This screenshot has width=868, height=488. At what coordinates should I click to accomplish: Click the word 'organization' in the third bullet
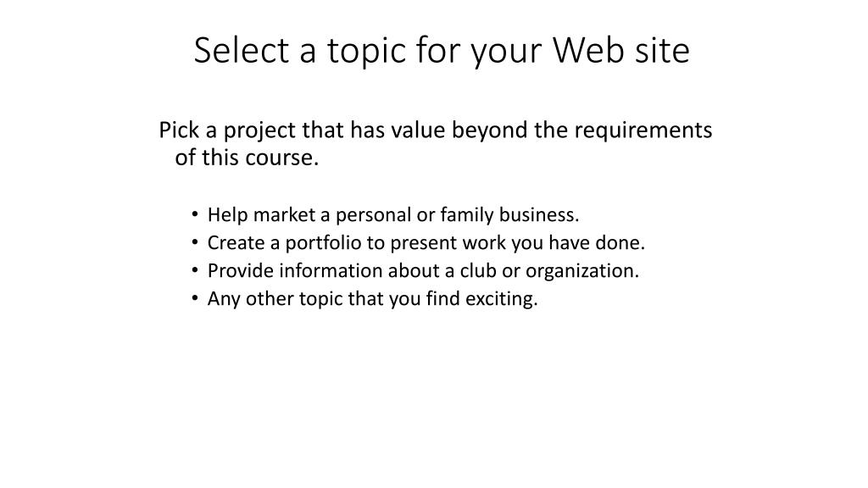tap(581, 271)
